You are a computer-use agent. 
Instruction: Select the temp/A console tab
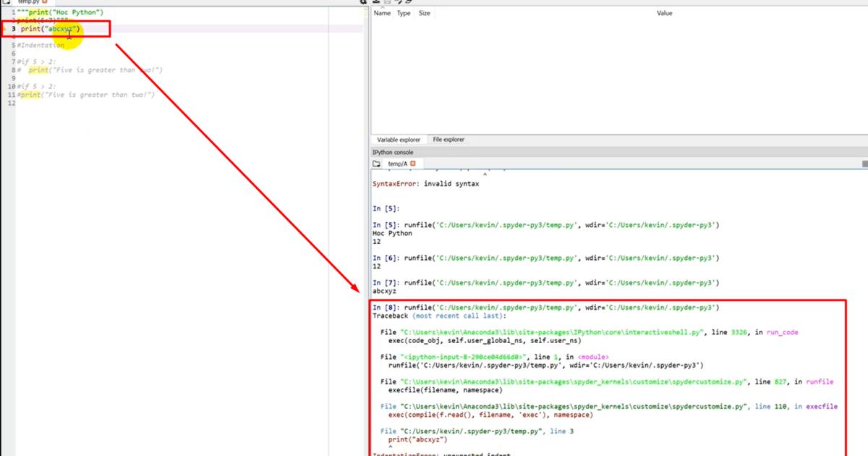click(x=398, y=164)
